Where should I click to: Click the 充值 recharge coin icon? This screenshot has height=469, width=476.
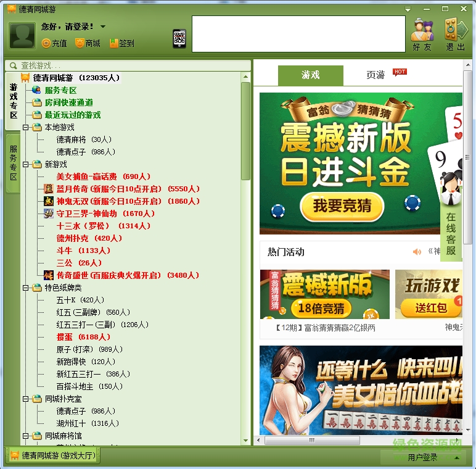pos(46,43)
